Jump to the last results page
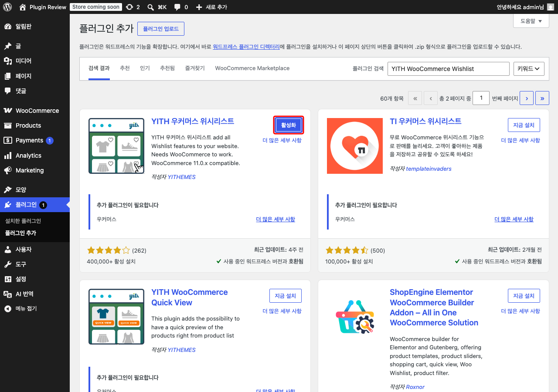 tap(542, 98)
